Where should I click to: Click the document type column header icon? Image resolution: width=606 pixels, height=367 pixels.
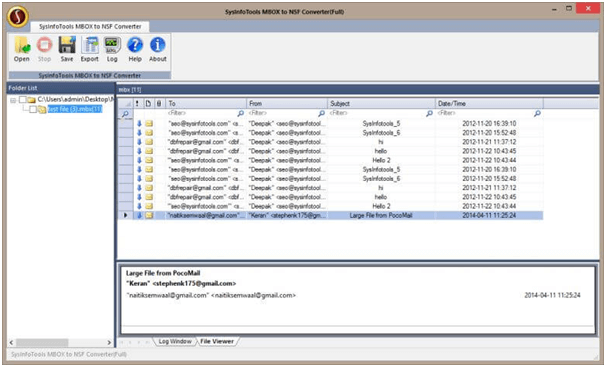tap(148, 104)
